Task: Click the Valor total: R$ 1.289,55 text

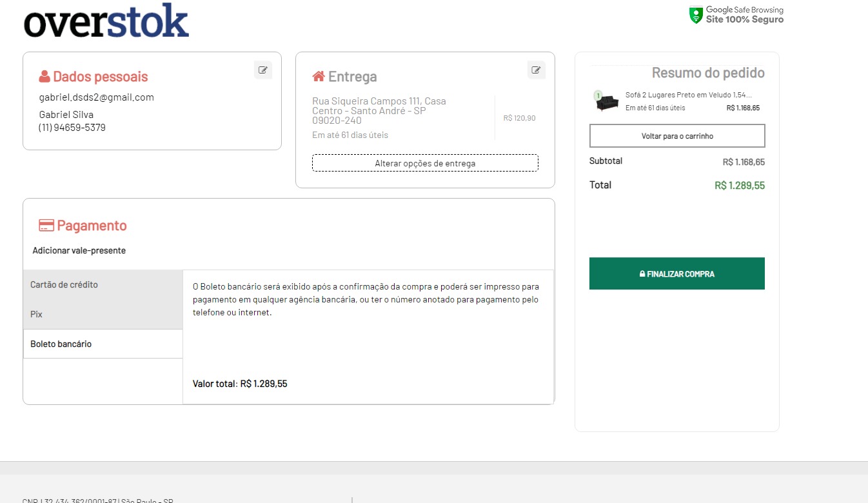Action: point(240,384)
